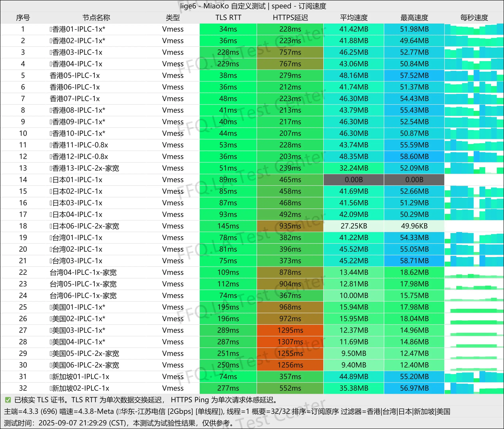Select node 香港13-IPLC-2x-家宽
This screenshot has height=429, width=504.
[x=84, y=168]
